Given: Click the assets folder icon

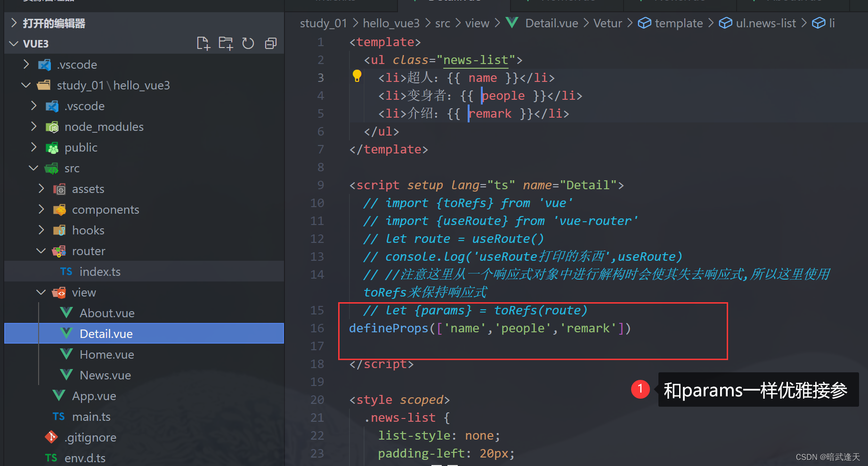Looking at the screenshot, I should coord(59,189).
